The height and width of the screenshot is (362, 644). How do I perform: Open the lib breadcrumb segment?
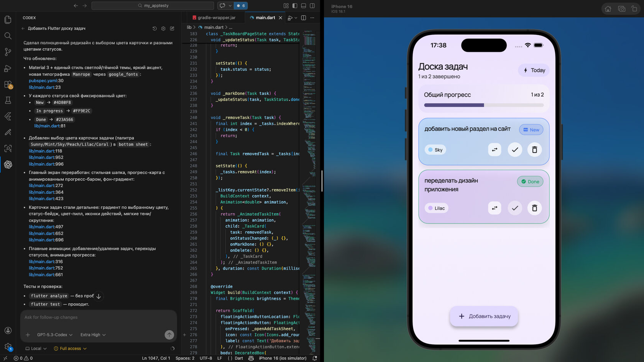pos(189,27)
